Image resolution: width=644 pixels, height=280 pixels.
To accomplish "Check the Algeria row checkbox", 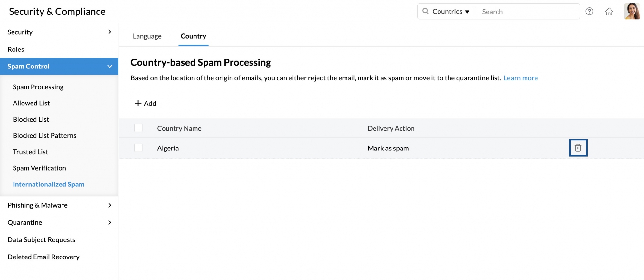I will coord(138,148).
